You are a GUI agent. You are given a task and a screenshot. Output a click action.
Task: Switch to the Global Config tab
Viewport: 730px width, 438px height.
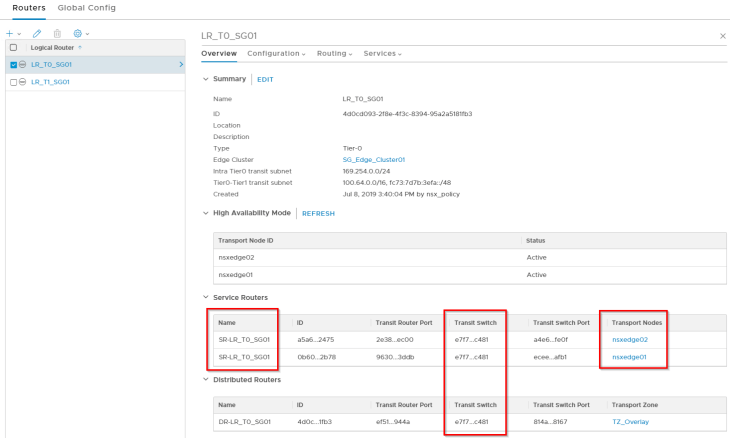[86, 8]
